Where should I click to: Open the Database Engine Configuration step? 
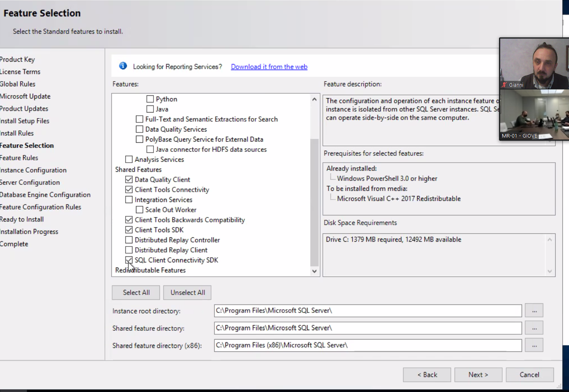(45, 194)
